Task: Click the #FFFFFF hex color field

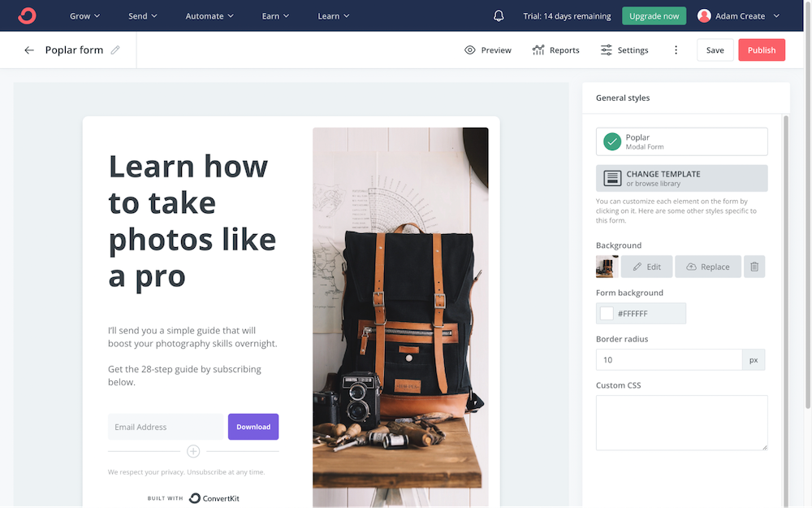Action: (641, 314)
